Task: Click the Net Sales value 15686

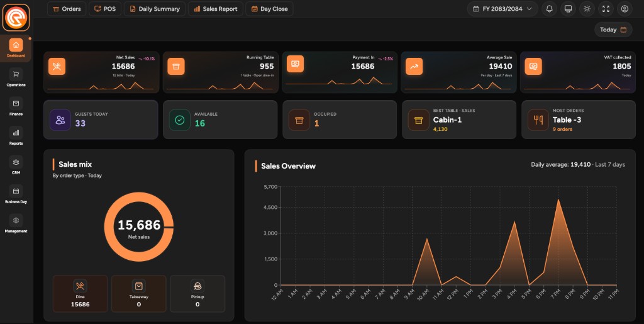Action: (123, 66)
